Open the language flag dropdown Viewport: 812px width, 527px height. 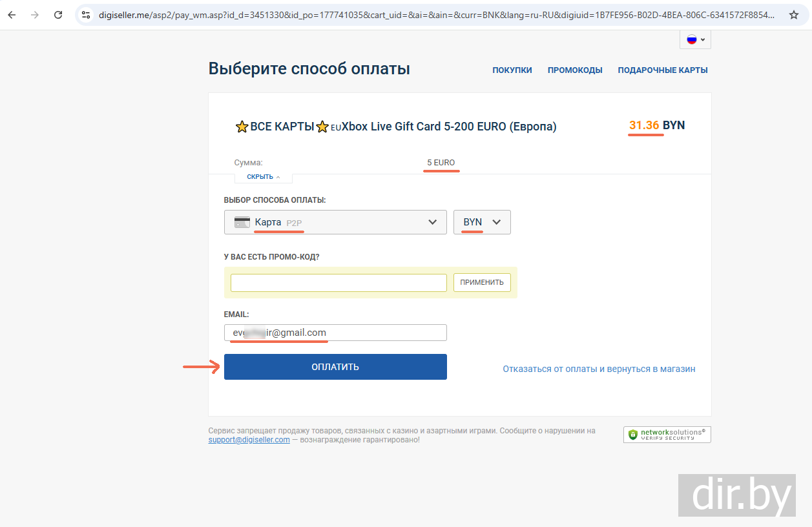pyautogui.click(x=695, y=39)
